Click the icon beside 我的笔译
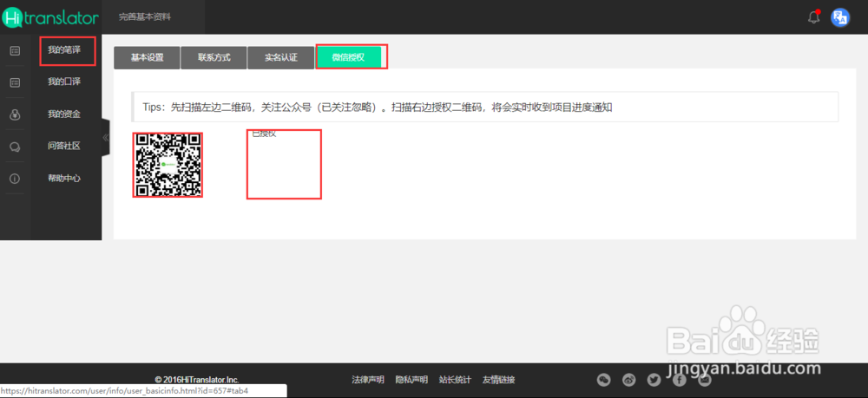The image size is (868, 398). click(x=15, y=50)
